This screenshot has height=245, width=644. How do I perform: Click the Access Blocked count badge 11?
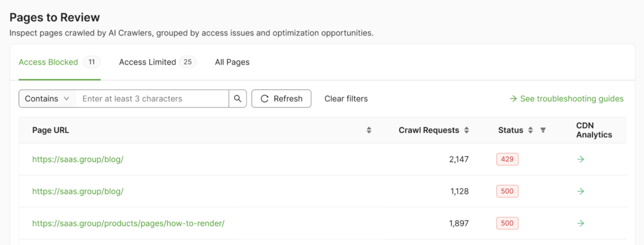coord(92,62)
